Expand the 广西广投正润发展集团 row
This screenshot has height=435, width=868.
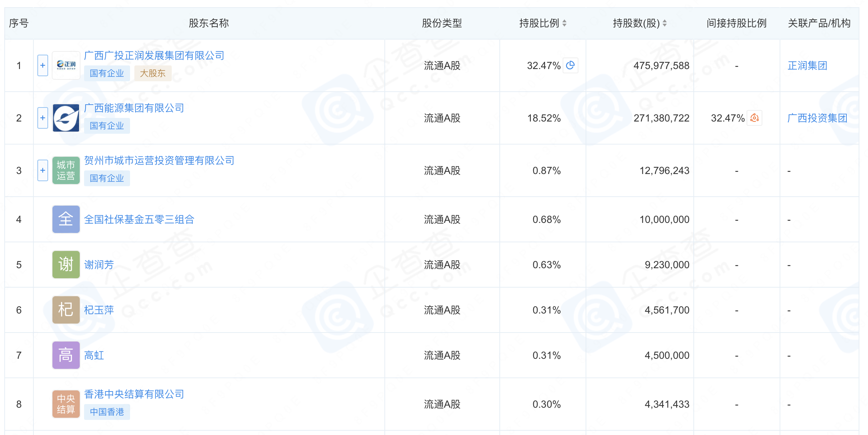pos(43,65)
